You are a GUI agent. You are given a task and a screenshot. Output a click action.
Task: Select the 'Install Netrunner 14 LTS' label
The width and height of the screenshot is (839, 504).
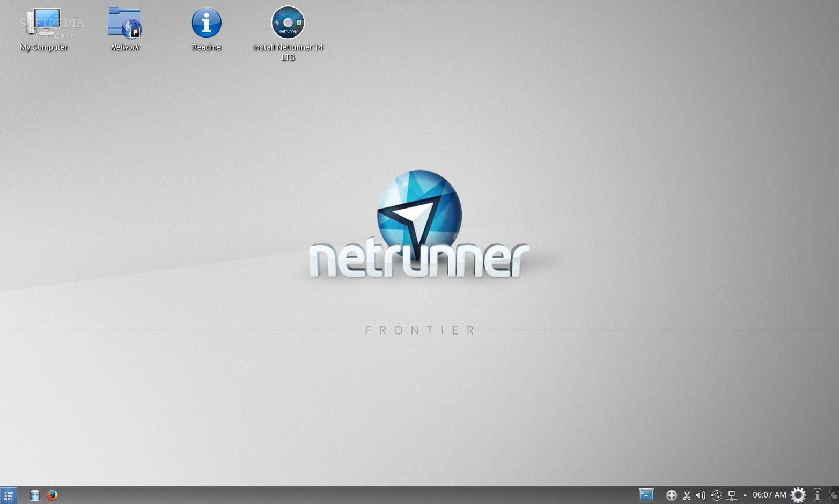click(288, 52)
